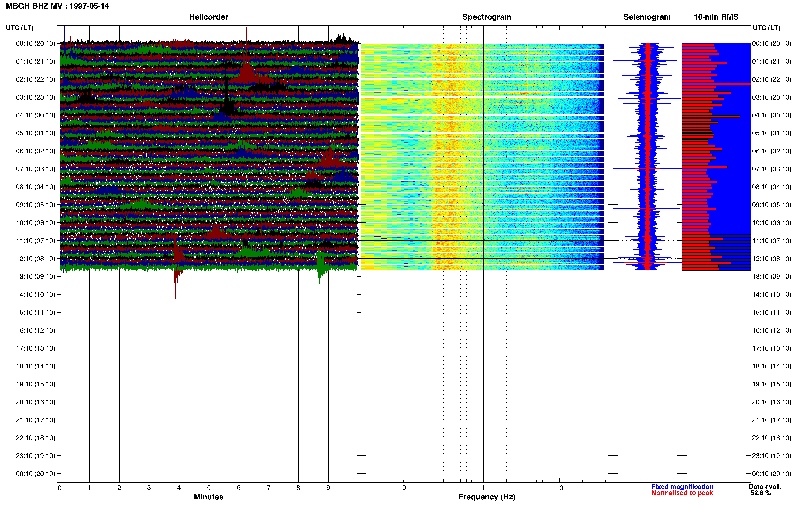Click left time label '22:10 (18:10)'
The width and height of the screenshot is (812, 508).
(36, 438)
